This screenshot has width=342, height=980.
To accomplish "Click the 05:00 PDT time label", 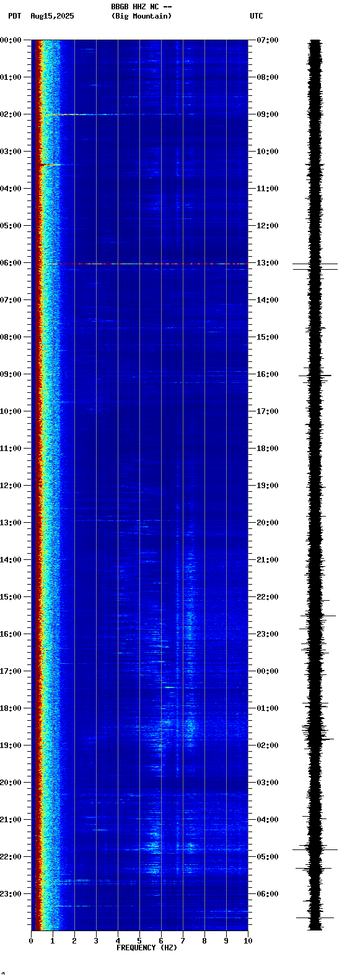I will coord(11,226).
